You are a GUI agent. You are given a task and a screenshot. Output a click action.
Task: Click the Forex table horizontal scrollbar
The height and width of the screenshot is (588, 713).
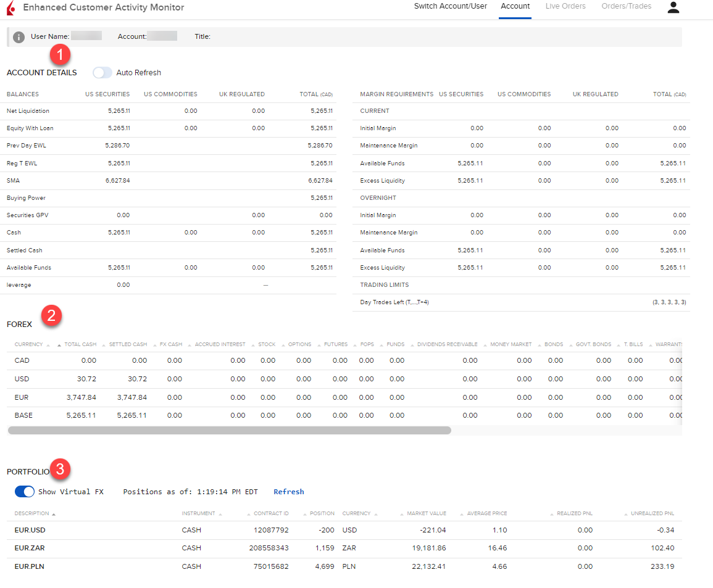coord(230,430)
